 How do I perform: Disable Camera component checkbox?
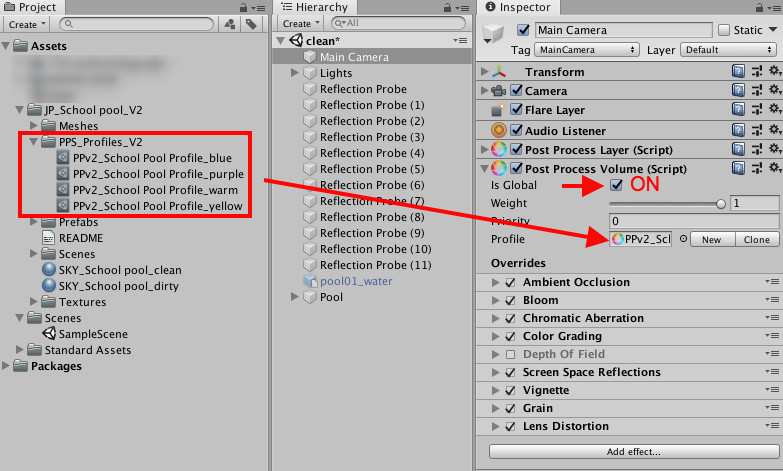tap(516, 90)
